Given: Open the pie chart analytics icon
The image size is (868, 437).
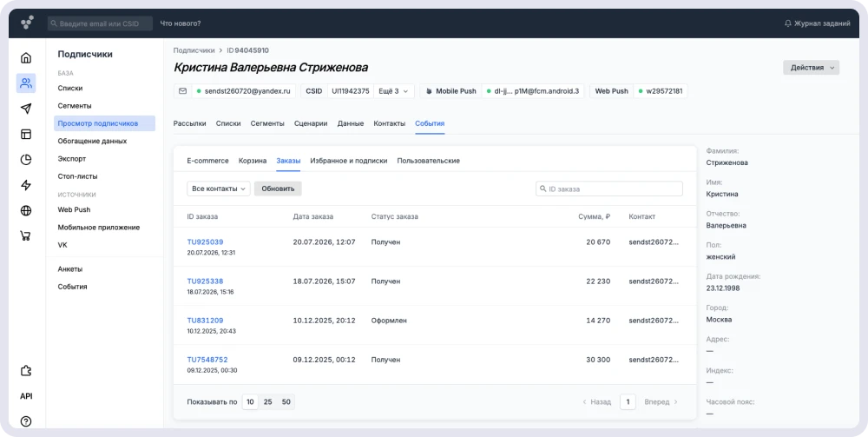Looking at the screenshot, I should [26, 160].
